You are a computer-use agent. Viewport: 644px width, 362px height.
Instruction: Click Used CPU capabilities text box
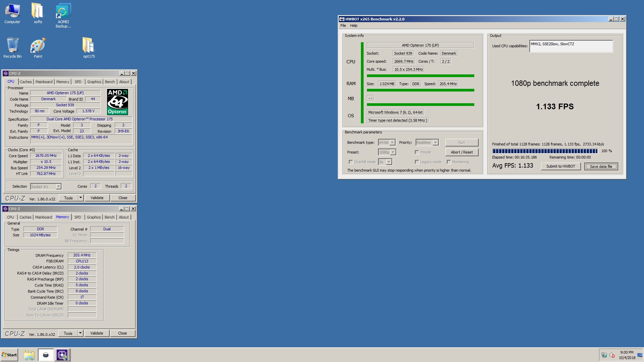pos(571,46)
